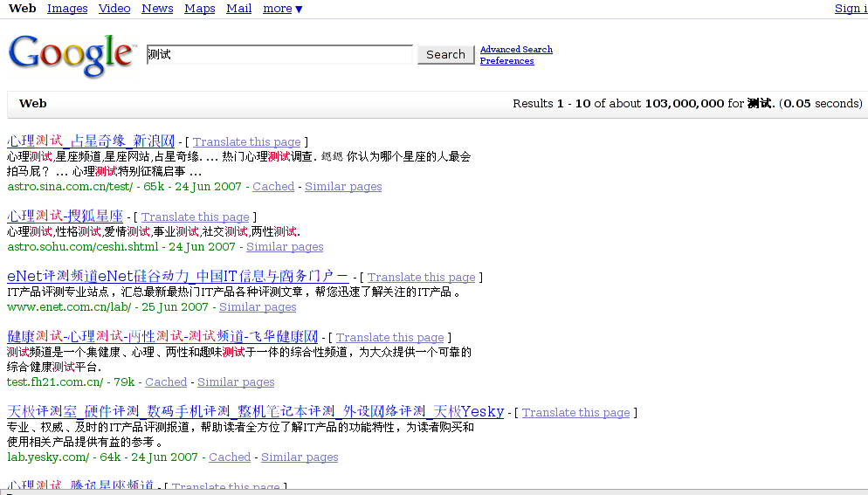The image size is (868, 495).
Task: Click the astro.sohu.com/ceshi.shtml green URL text
Action: coord(83,246)
